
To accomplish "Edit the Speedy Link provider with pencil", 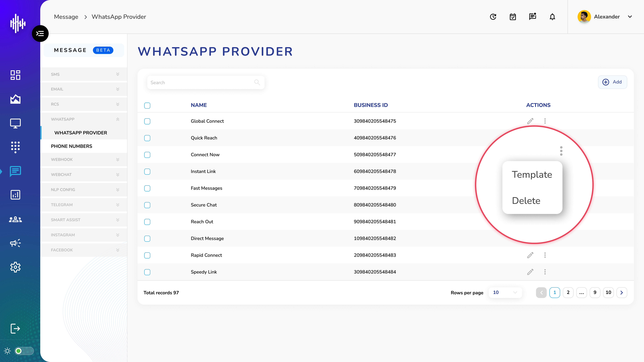I will (x=530, y=272).
